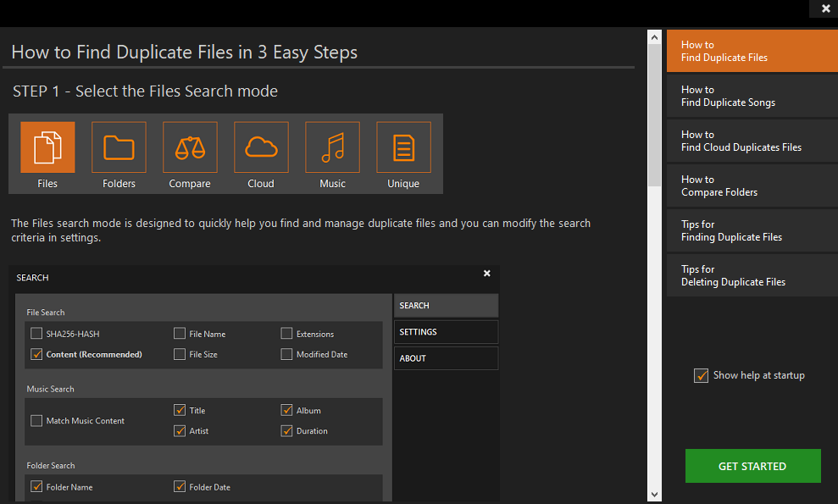Close the help window with top-right X
This screenshot has height=504, width=838.
(825, 8)
